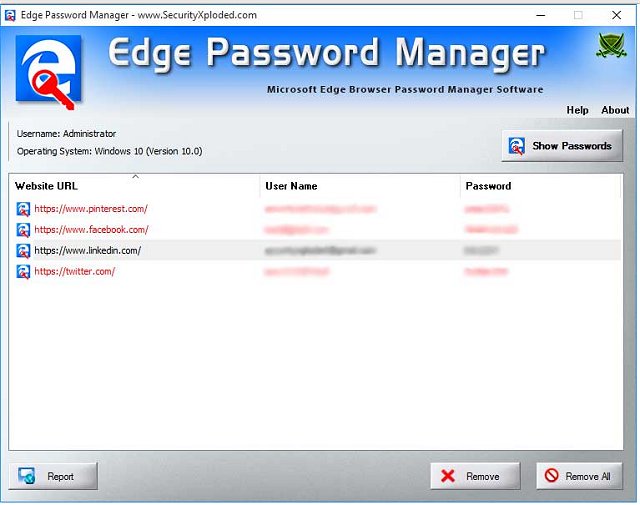
Task: Close the Edge Password Manager window
Action: [616, 16]
